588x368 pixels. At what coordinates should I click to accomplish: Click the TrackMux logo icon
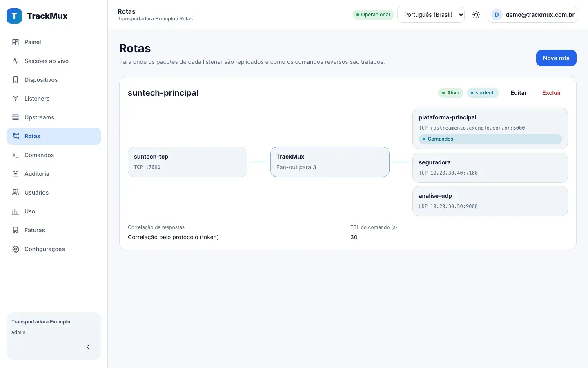pos(14,16)
